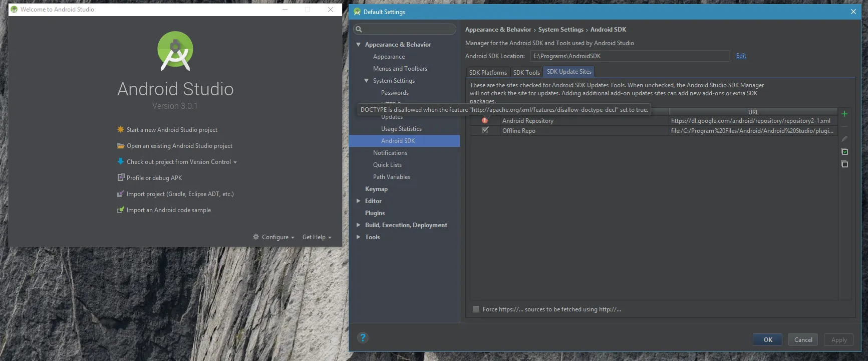
Task: Click the import project icon for Gradle
Action: (121, 194)
